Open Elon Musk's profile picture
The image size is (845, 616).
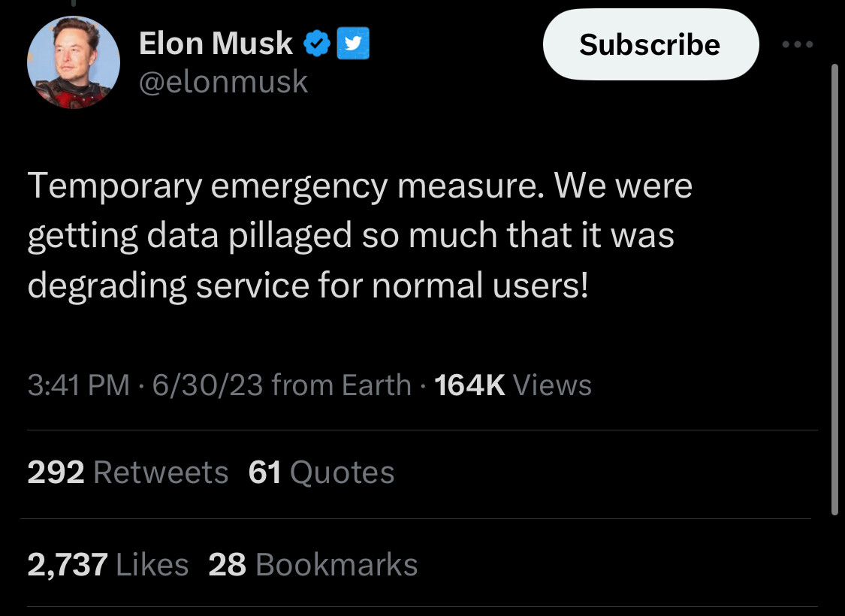pos(74,62)
